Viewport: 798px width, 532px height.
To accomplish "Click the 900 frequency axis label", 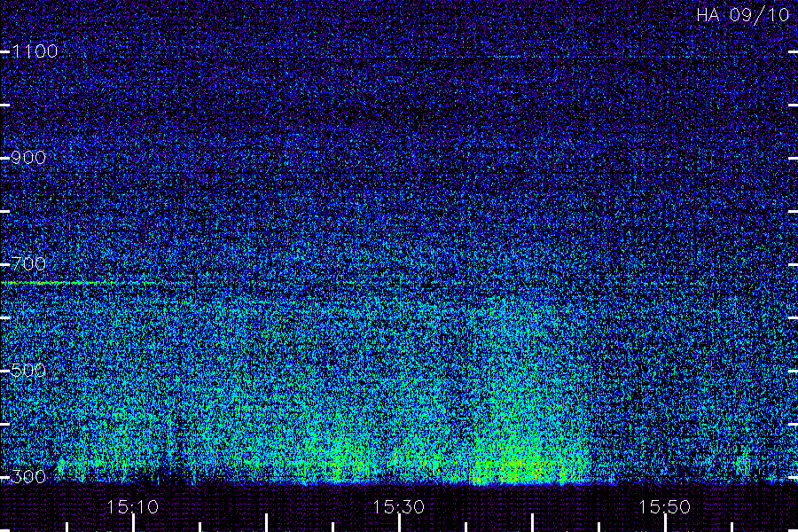I will click(28, 158).
